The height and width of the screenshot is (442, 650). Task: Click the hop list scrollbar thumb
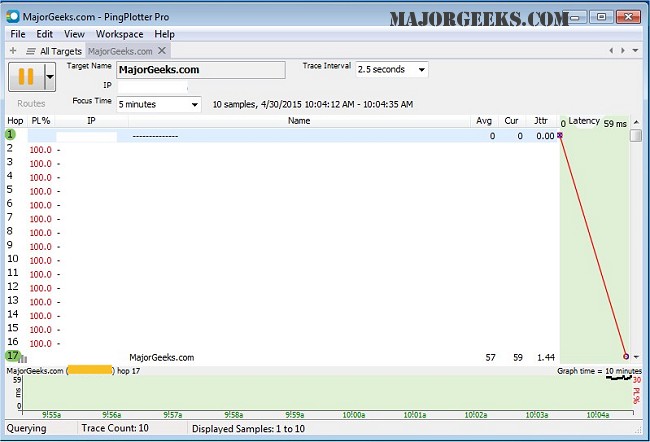(x=636, y=136)
